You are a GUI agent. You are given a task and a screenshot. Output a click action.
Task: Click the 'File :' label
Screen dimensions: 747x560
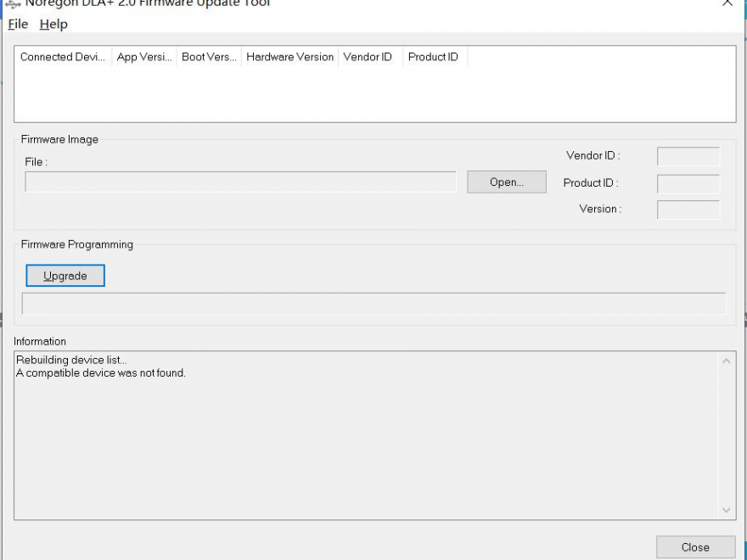[37, 162]
